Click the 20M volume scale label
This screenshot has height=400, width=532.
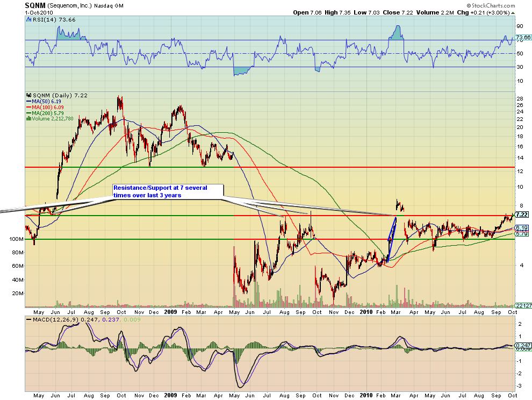(18, 294)
